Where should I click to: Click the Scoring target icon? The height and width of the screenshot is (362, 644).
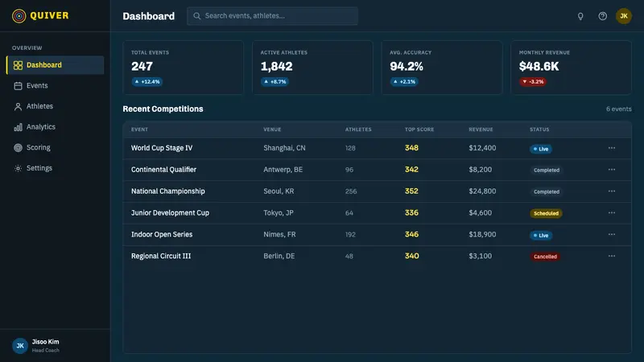[18, 147]
